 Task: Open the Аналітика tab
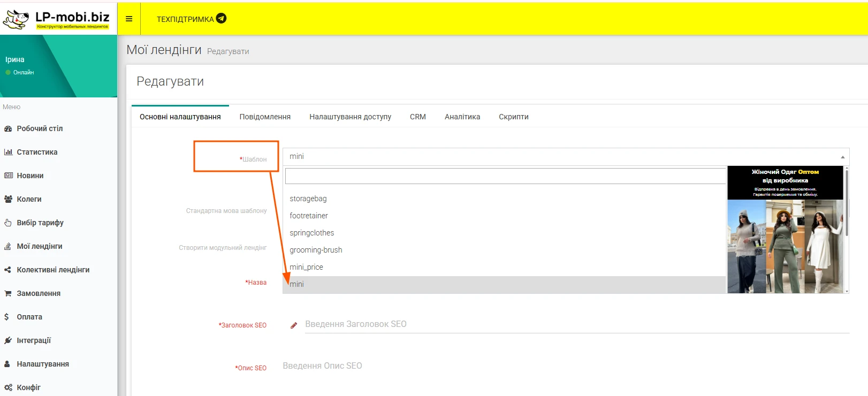462,117
